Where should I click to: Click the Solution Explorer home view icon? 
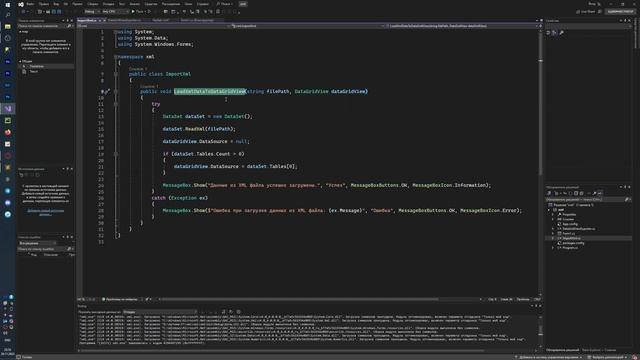pyautogui.click(x=549, y=193)
